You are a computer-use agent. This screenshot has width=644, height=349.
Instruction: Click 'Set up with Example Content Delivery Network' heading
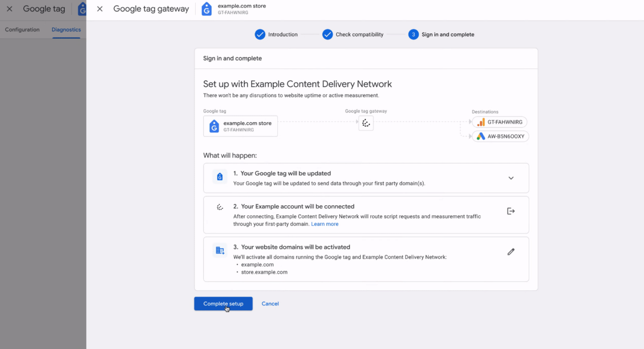click(297, 84)
